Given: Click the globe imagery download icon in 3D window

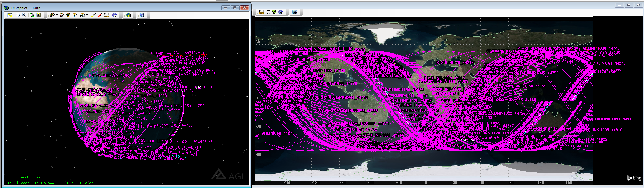Looking at the screenshot, I should 142,15.
